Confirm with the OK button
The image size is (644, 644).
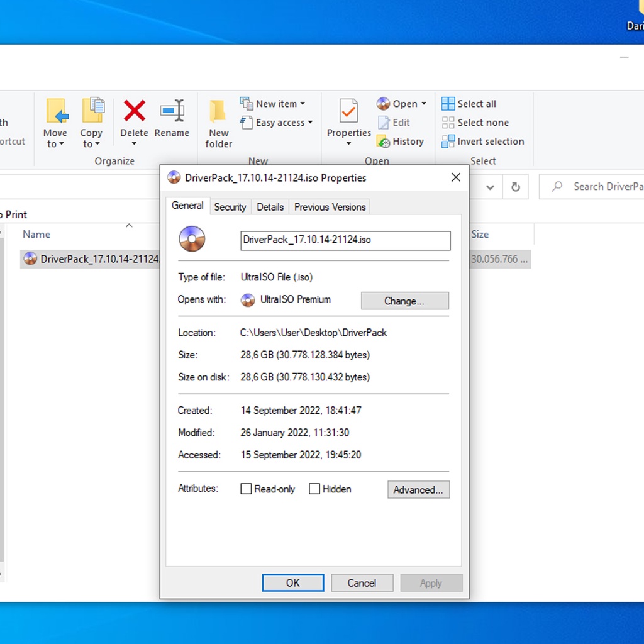[x=293, y=583]
